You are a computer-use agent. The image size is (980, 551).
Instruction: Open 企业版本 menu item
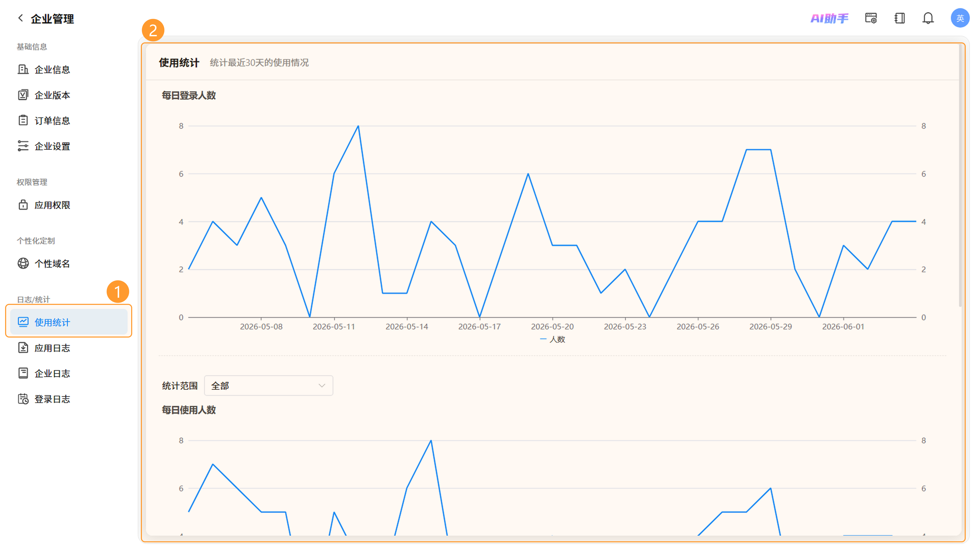click(68, 95)
